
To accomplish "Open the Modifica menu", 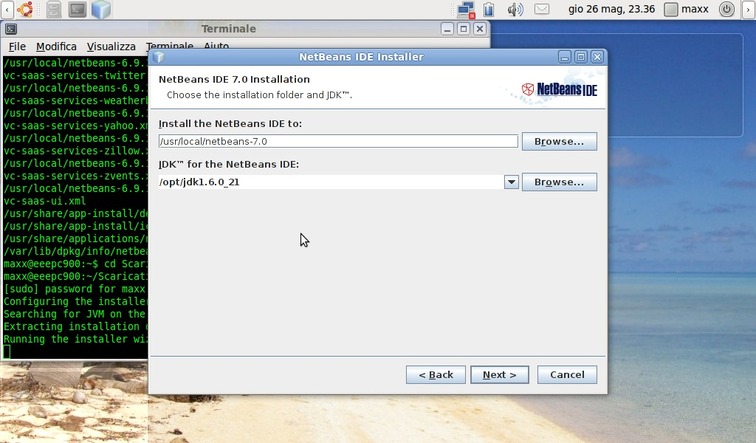I will 56,47.
